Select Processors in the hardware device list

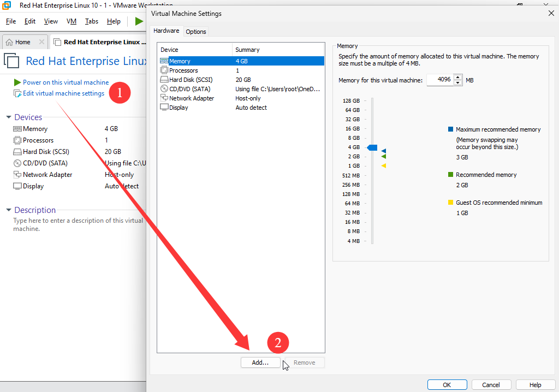[183, 70]
